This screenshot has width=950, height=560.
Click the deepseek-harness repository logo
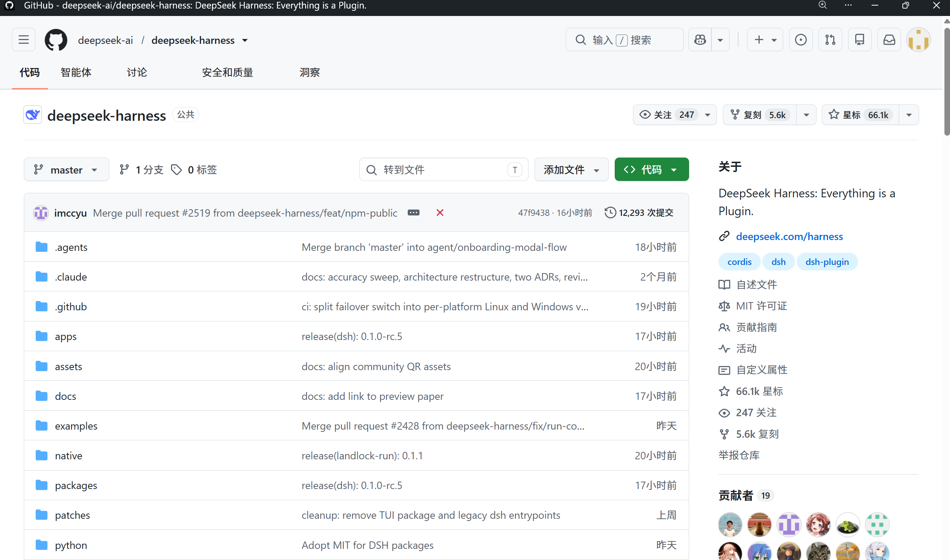(32, 115)
